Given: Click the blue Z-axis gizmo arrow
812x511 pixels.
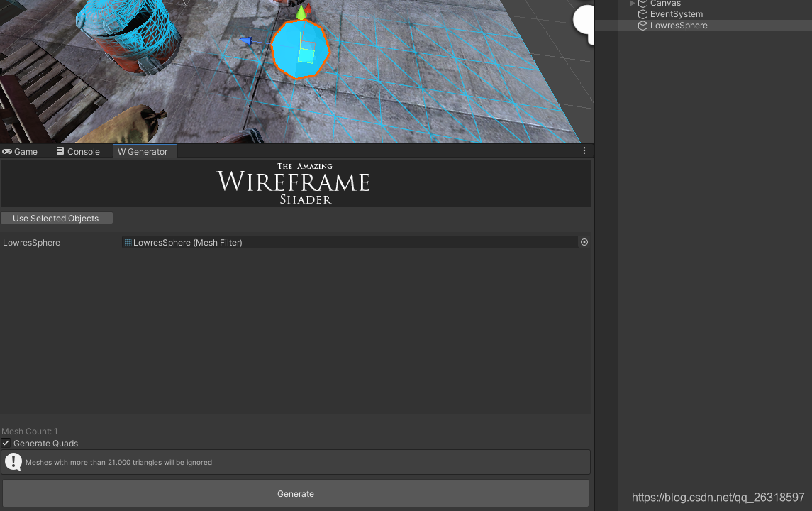Looking at the screenshot, I should [247, 41].
